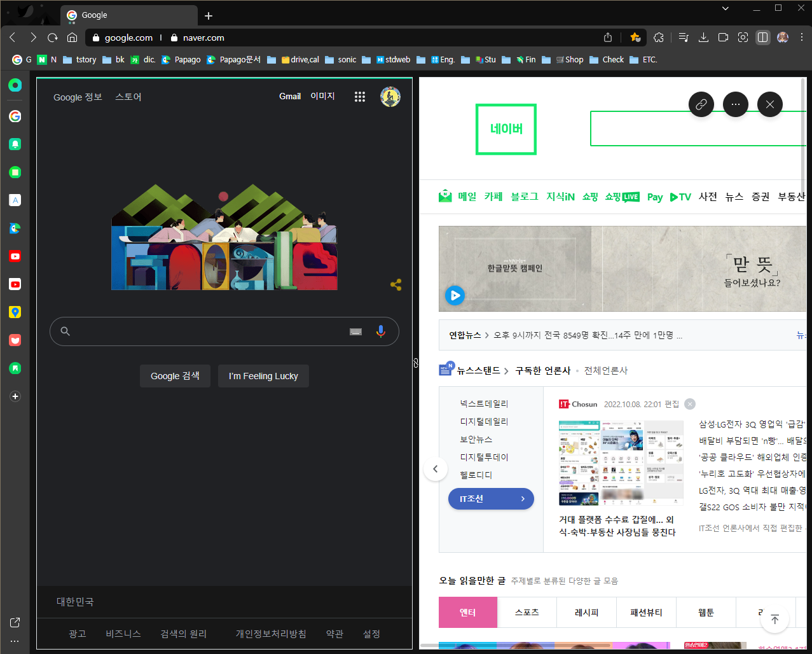
Task: Open the browser three-dot main menu
Action: tap(801, 38)
